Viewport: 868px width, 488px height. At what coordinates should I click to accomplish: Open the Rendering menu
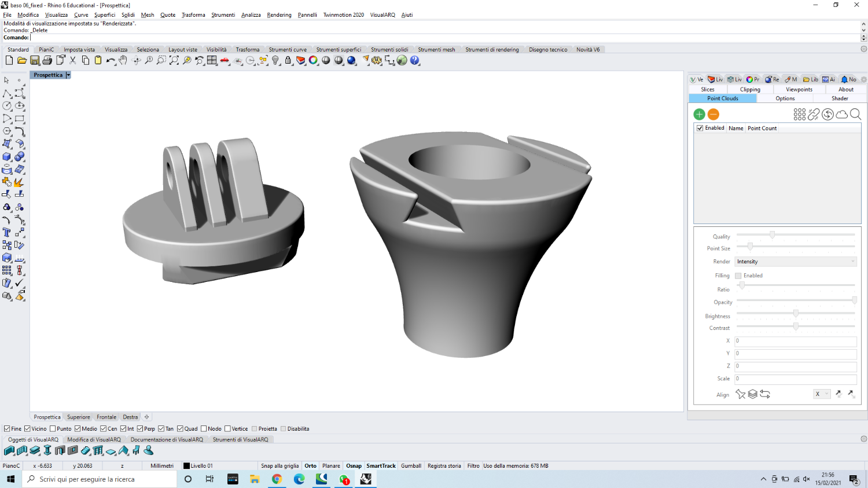pyautogui.click(x=279, y=15)
